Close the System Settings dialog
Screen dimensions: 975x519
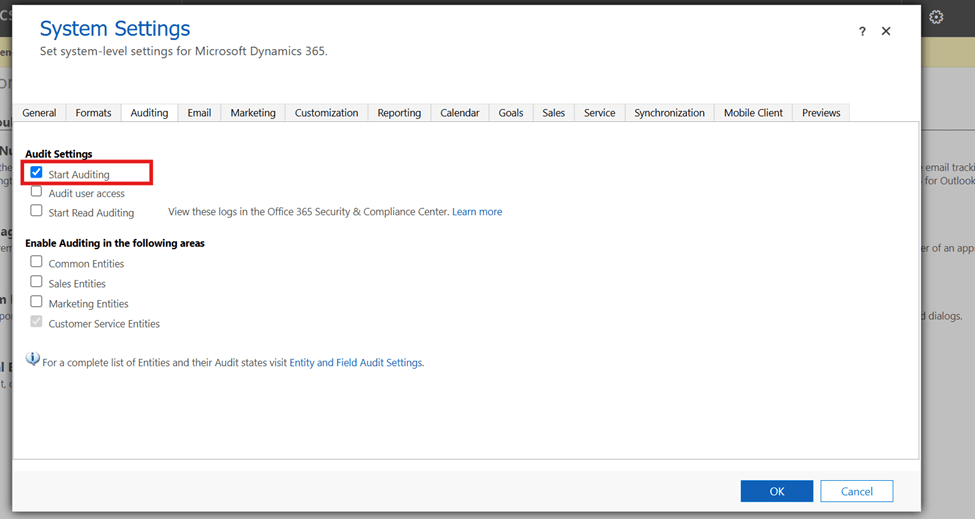(886, 32)
